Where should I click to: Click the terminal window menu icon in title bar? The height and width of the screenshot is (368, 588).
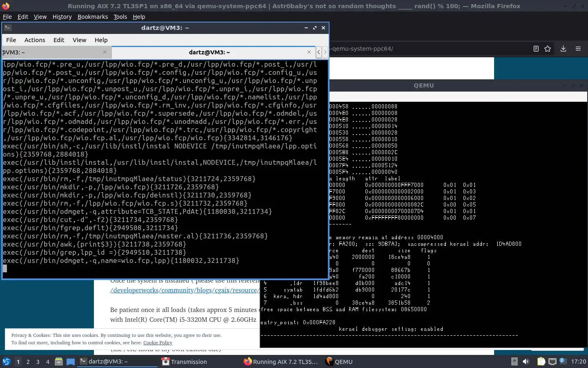coord(8,28)
